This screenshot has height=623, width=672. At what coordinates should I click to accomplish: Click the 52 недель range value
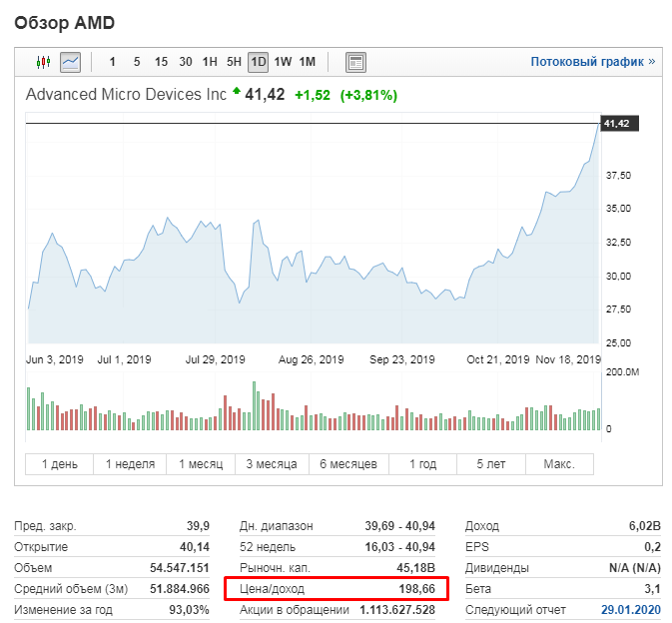pos(399,547)
